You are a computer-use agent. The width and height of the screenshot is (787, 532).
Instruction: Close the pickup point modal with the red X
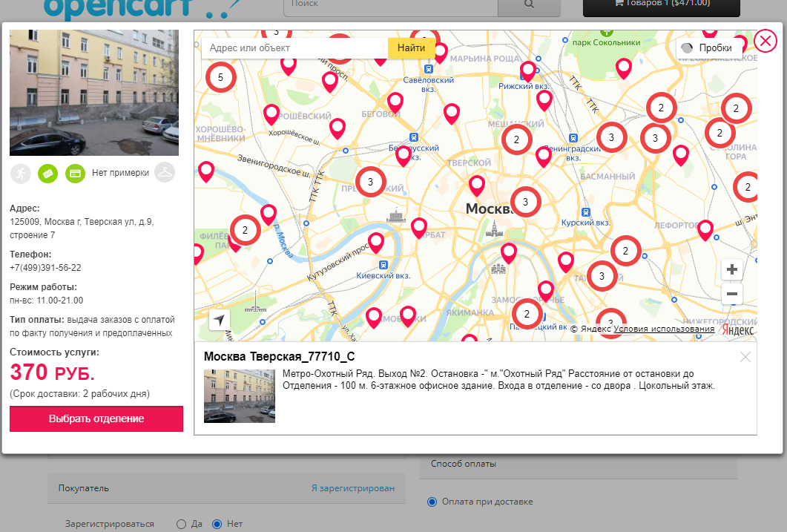click(765, 41)
